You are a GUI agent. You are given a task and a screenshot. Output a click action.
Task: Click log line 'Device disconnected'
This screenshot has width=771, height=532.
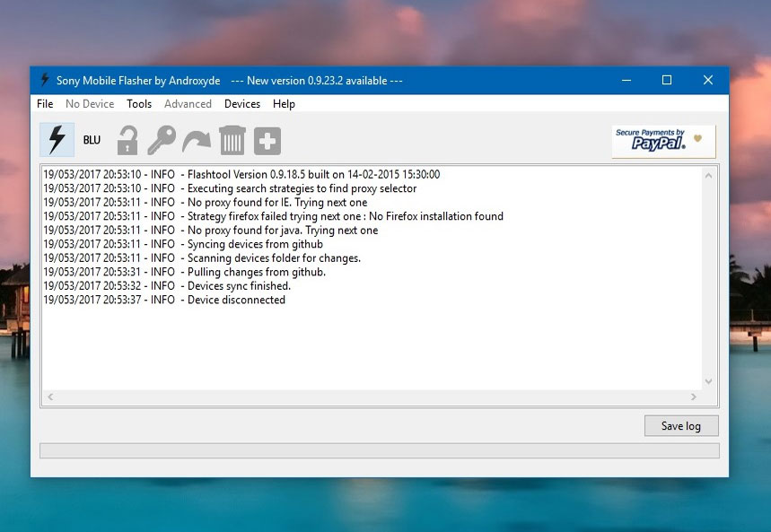tap(164, 300)
